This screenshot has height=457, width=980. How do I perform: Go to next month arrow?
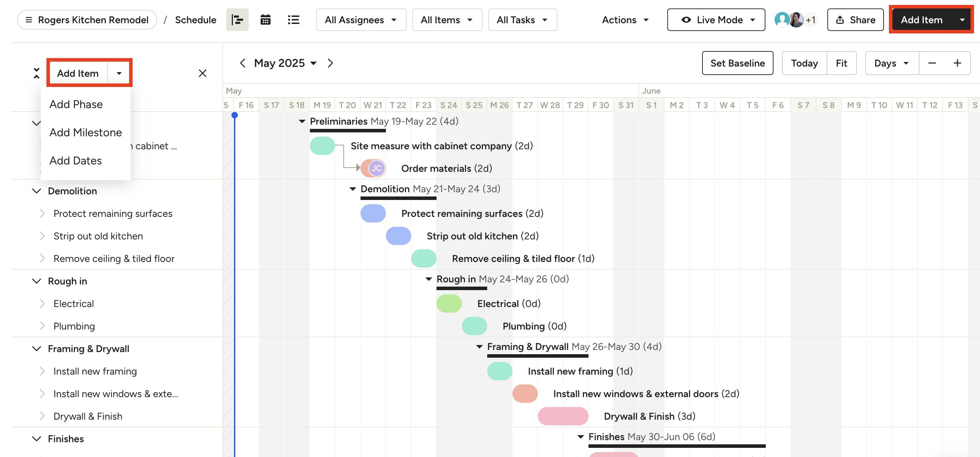[330, 63]
